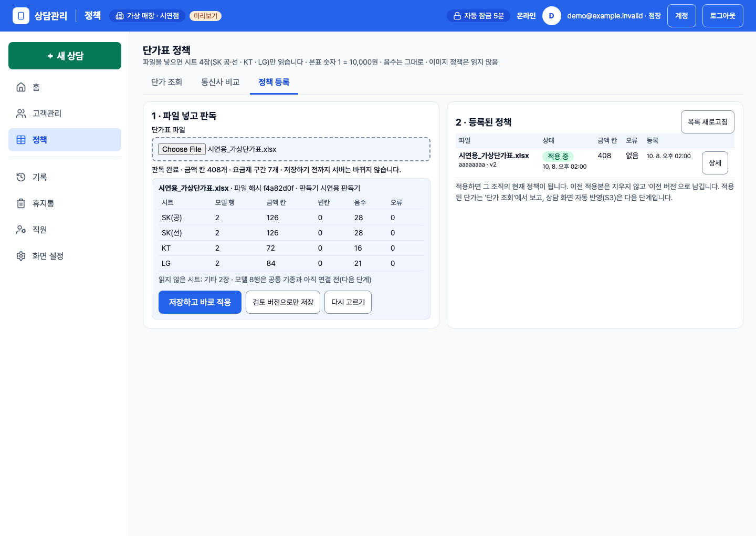
Task: Click the 파일 해시 f4a82d0f text
Action: (264, 188)
